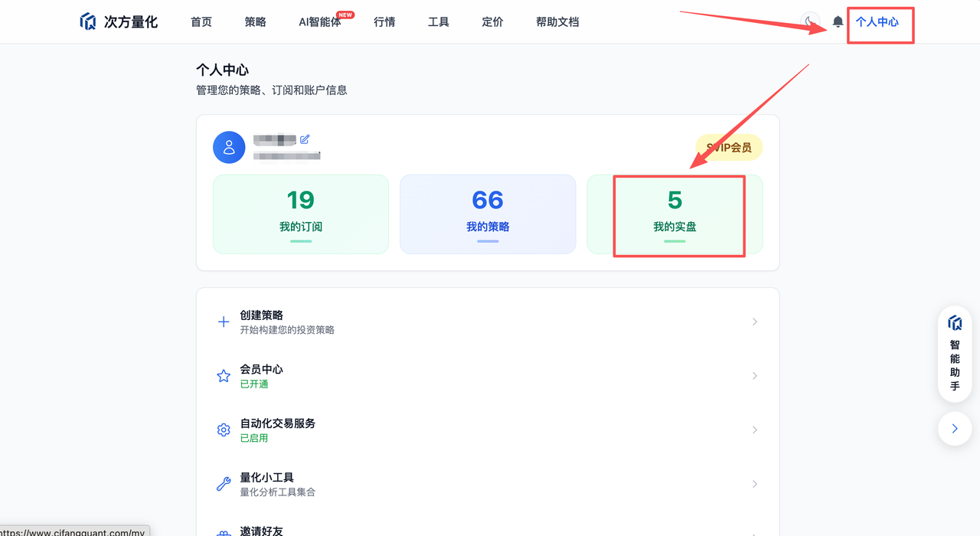Open the 会员中心 row chevron
Image resolution: width=980 pixels, height=536 pixels.
[x=755, y=376]
